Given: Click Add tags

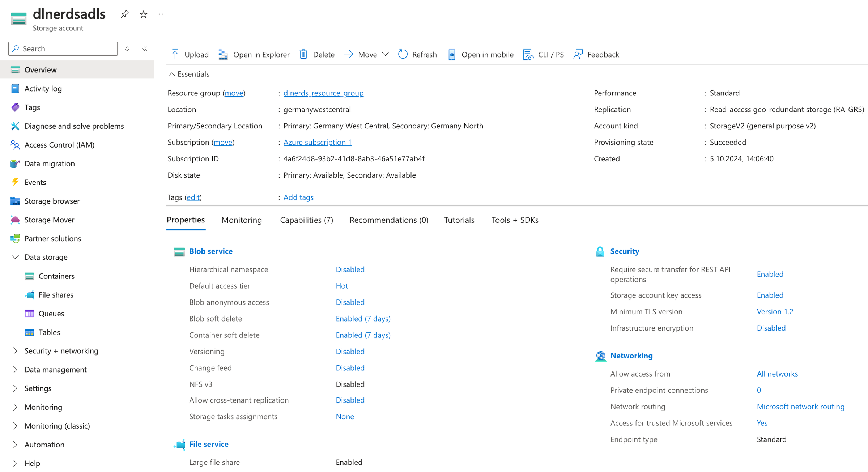Looking at the screenshot, I should pos(298,197).
